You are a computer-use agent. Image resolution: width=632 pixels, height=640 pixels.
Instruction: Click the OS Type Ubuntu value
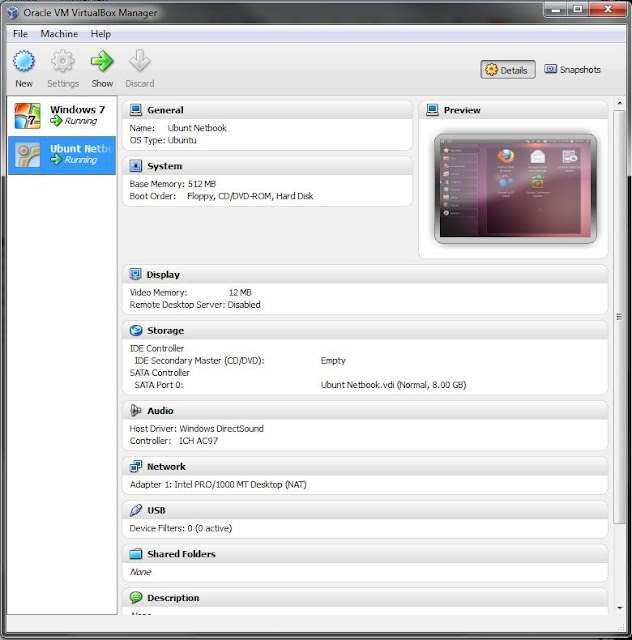point(182,140)
